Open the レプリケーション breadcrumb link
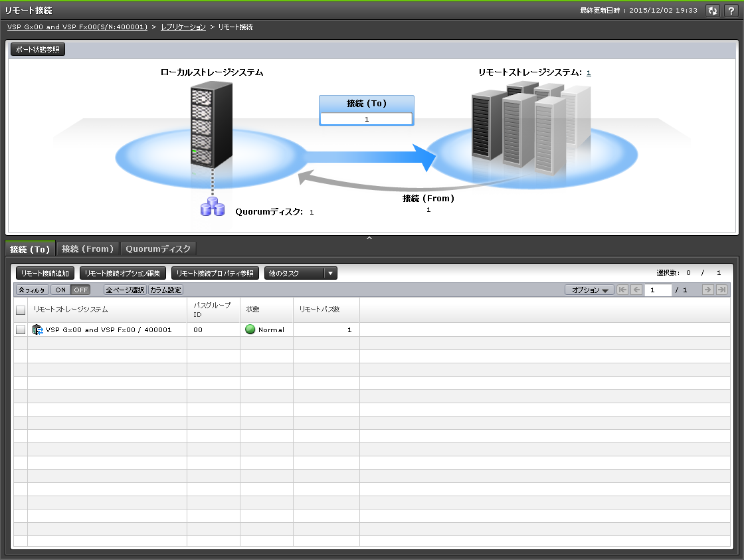 (x=183, y=27)
